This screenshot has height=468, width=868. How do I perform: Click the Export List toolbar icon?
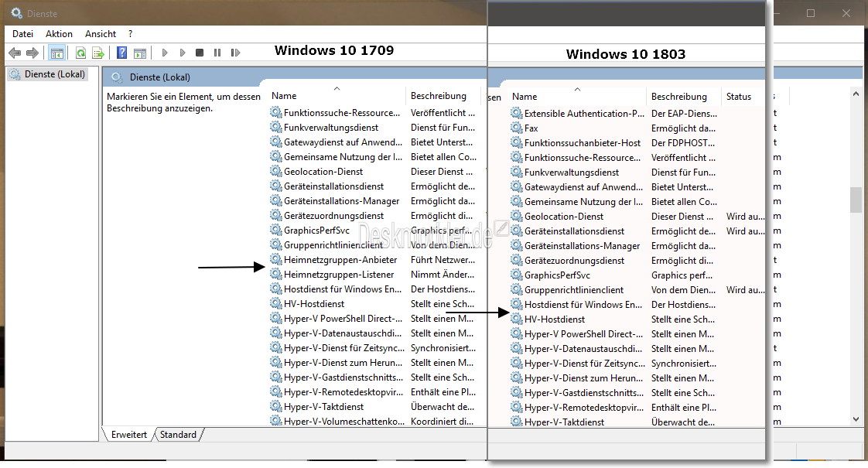[x=98, y=53]
